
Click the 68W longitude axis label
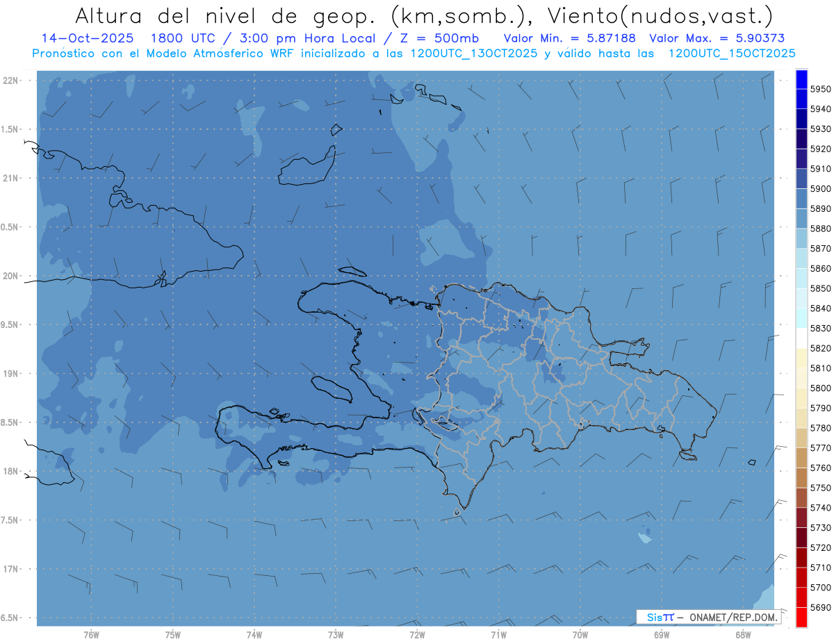coord(743,634)
